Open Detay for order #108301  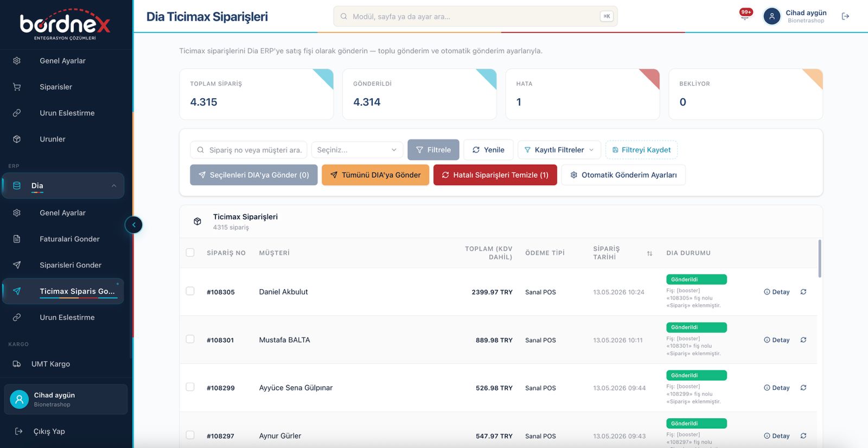pos(777,340)
